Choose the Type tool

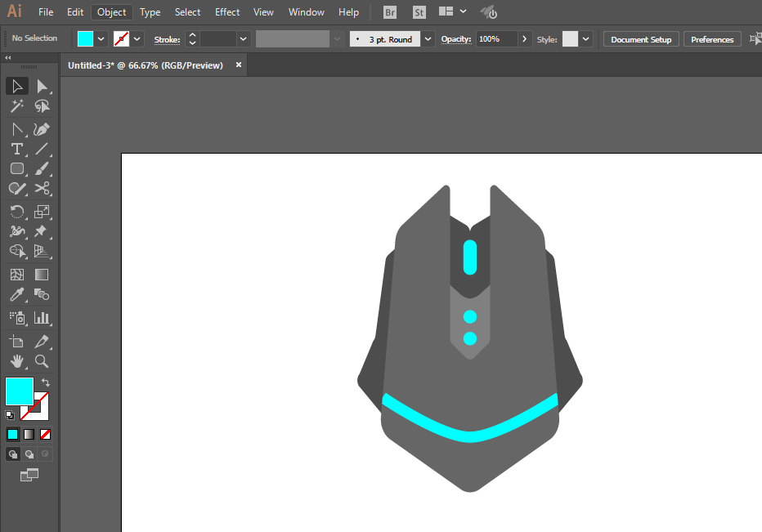pyautogui.click(x=17, y=150)
